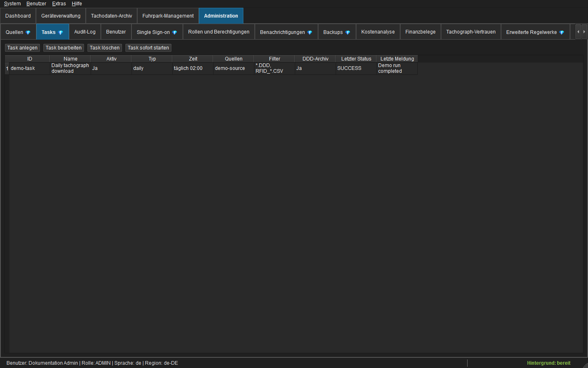The height and width of the screenshot is (368, 588).
Task: Click the diamond icon on Benachrichtigungen tab
Action: [310, 32]
